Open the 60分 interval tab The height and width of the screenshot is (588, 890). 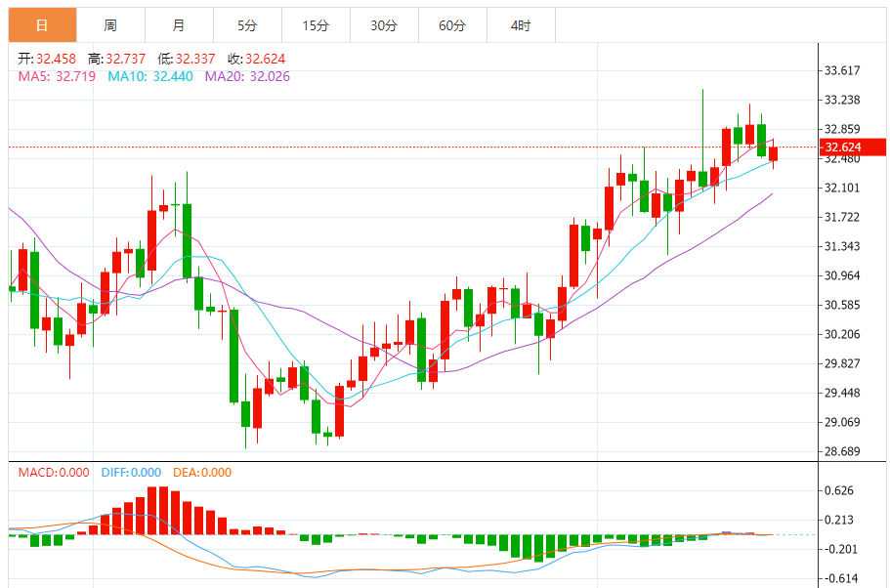452,25
